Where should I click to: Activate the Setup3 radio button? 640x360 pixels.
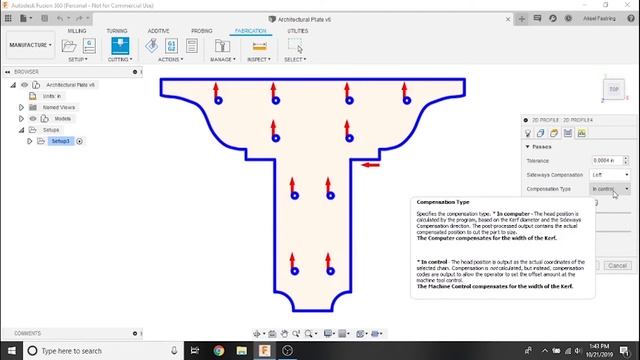(x=80, y=141)
